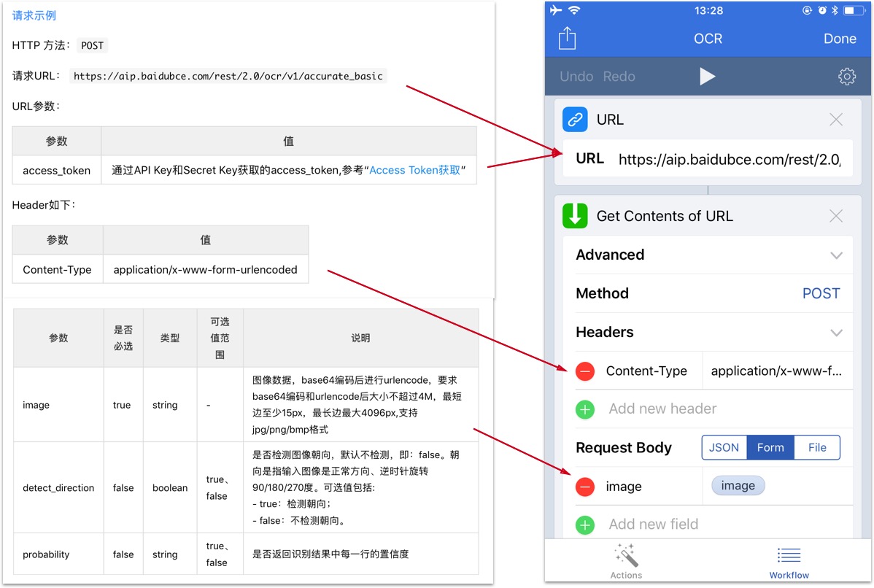The width and height of the screenshot is (874, 588).
Task: Change the POST method value
Action: [821, 294]
